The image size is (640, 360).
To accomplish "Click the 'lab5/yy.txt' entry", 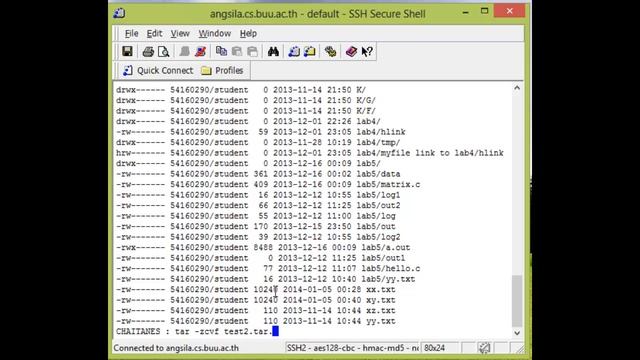I will point(388,279).
